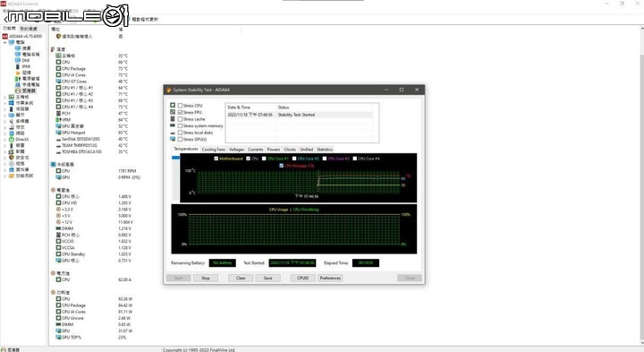The width and height of the screenshot is (644, 352).
Task: Click the VRM temperature sensor icon
Action: pyautogui.click(x=58, y=120)
